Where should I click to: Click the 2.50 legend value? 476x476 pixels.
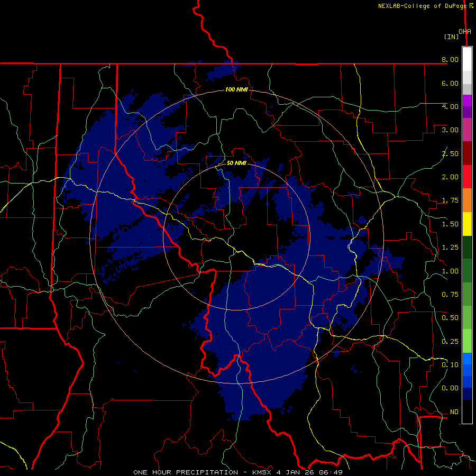[x=450, y=153]
